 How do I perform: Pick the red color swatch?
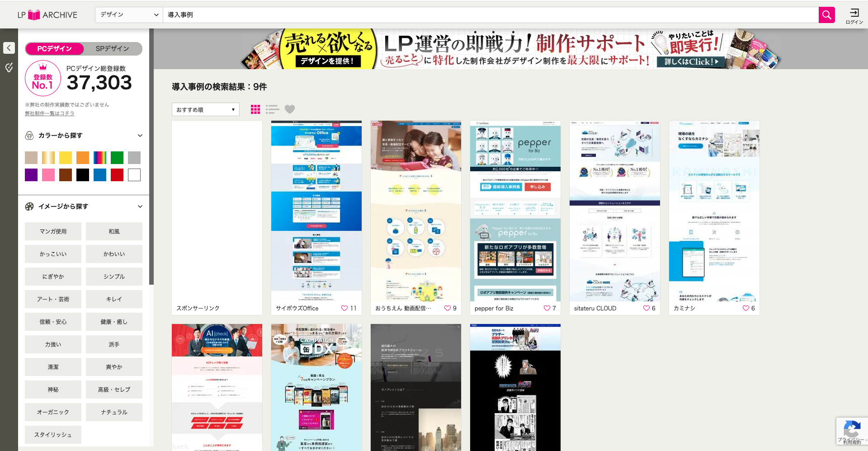[117, 175]
